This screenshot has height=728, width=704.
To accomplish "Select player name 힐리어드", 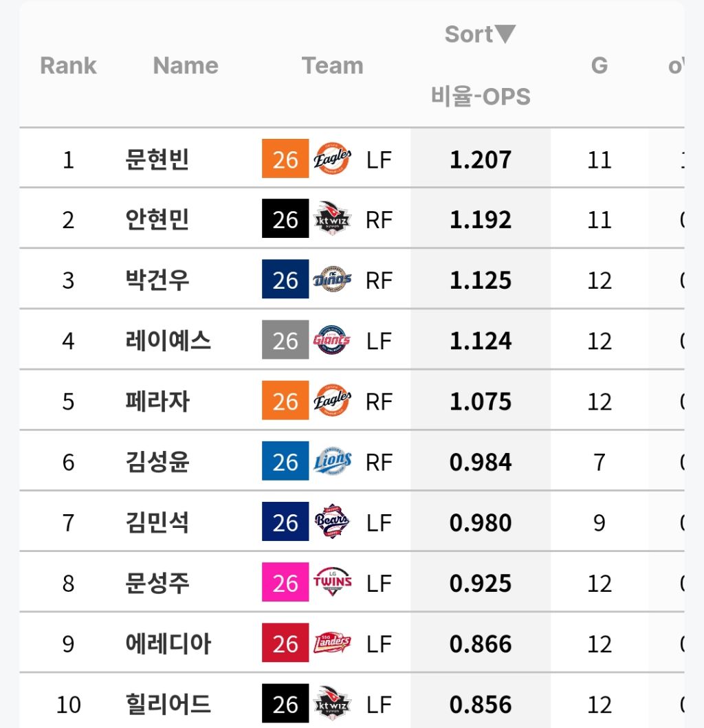I will [168, 704].
